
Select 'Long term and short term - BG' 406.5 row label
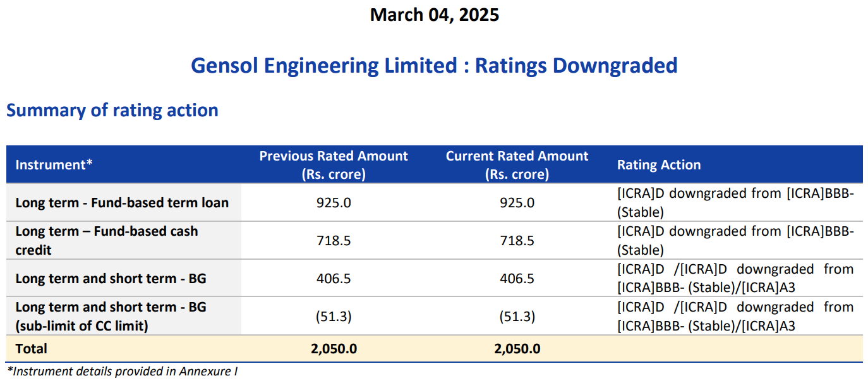[111, 279]
